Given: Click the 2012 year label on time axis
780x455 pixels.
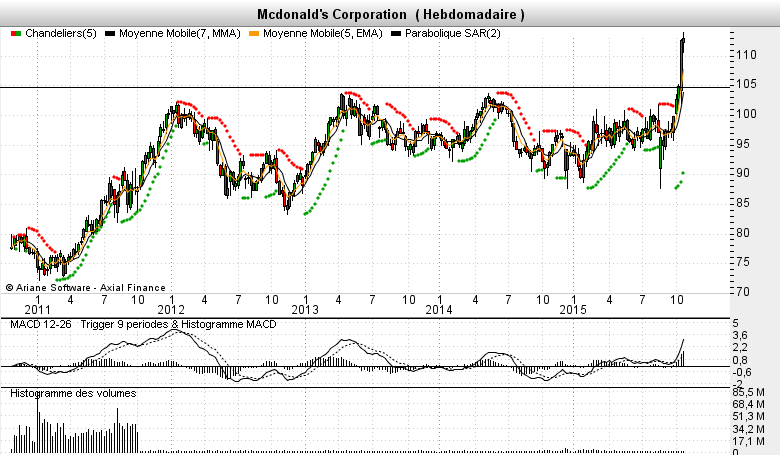Looking at the screenshot, I should point(171,310).
